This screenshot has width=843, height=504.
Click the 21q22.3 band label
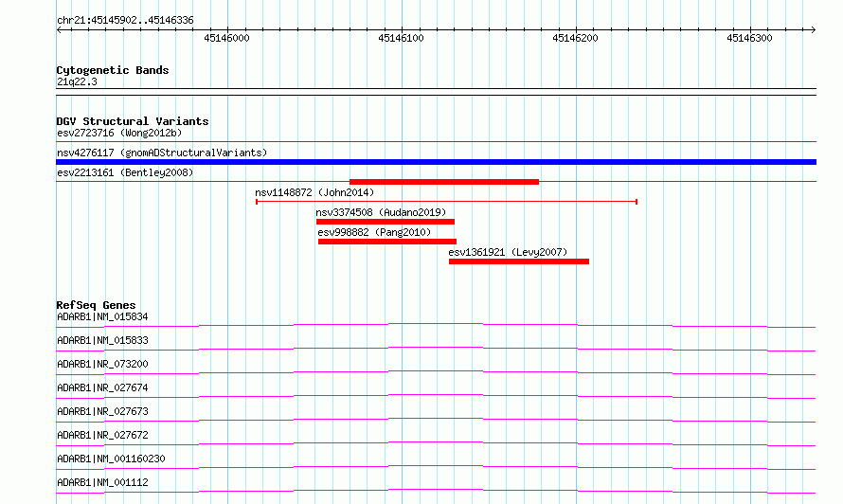click(77, 81)
